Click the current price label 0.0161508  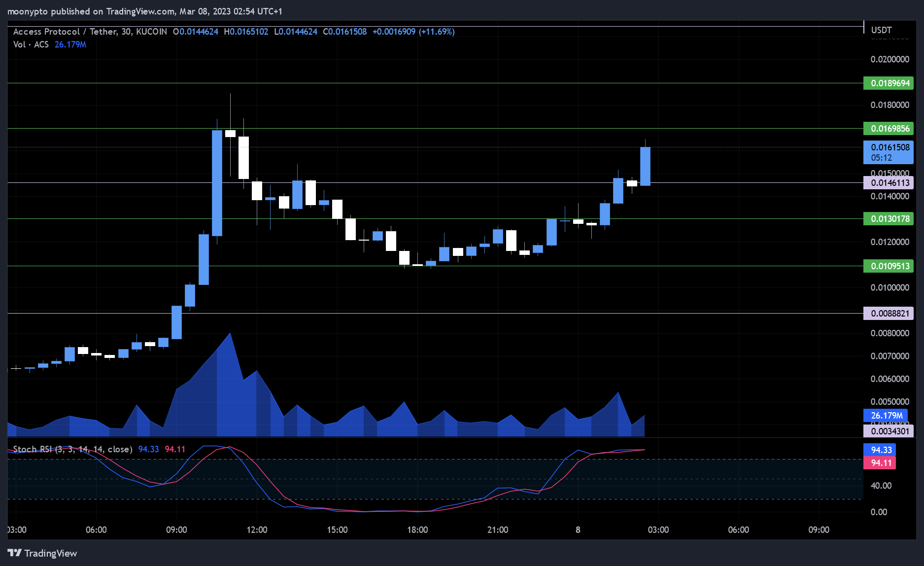(889, 152)
